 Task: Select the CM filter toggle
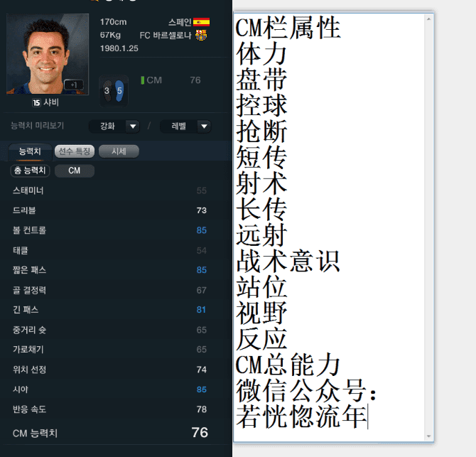pyautogui.click(x=75, y=171)
